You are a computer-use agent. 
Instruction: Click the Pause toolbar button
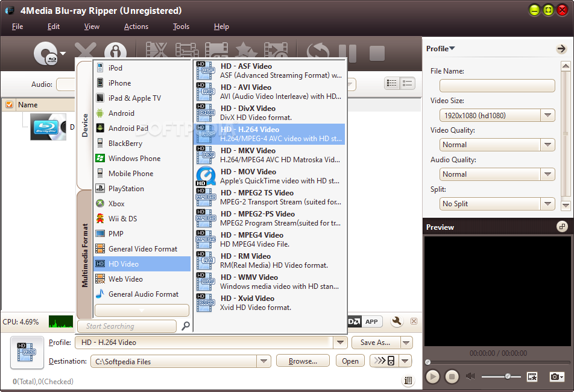(x=348, y=53)
